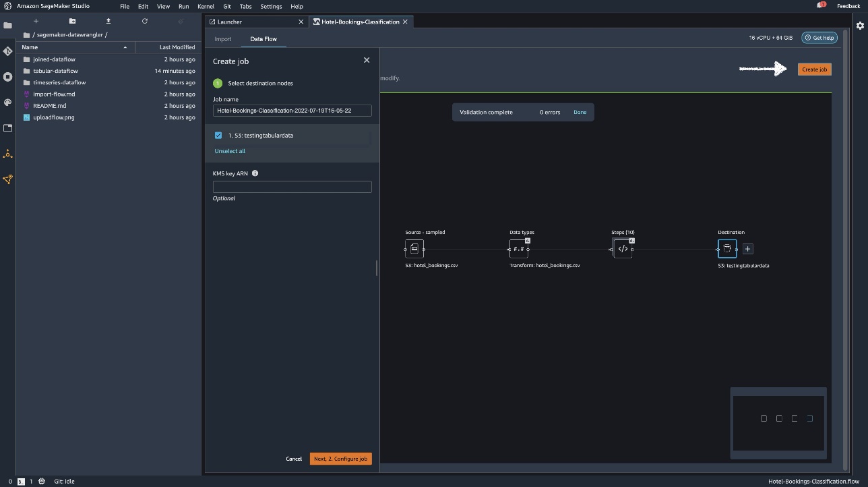This screenshot has height=487, width=868.
Task: Open the Git sidebar panel icon
Action: coord(7,51)
